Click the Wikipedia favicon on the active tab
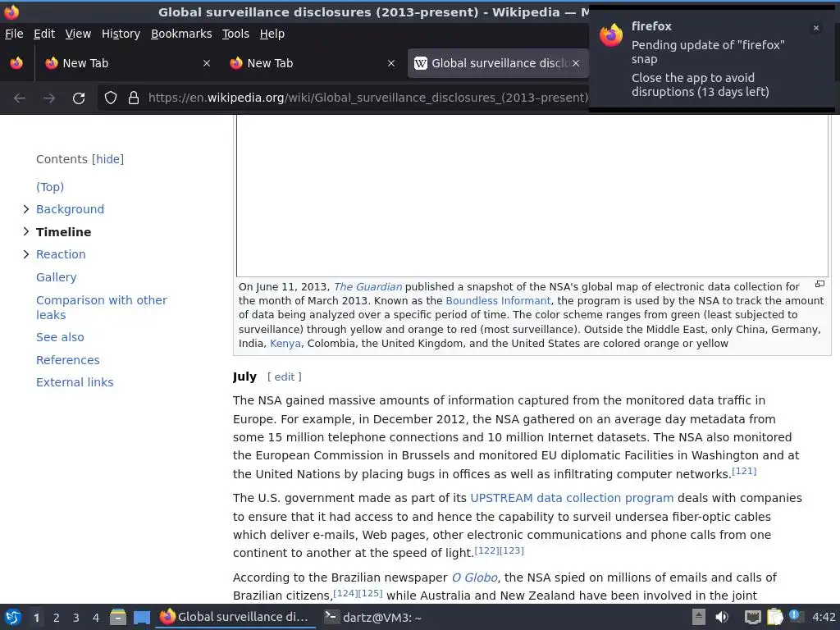Viewport: 840px width, 630px height. [421, 63]
